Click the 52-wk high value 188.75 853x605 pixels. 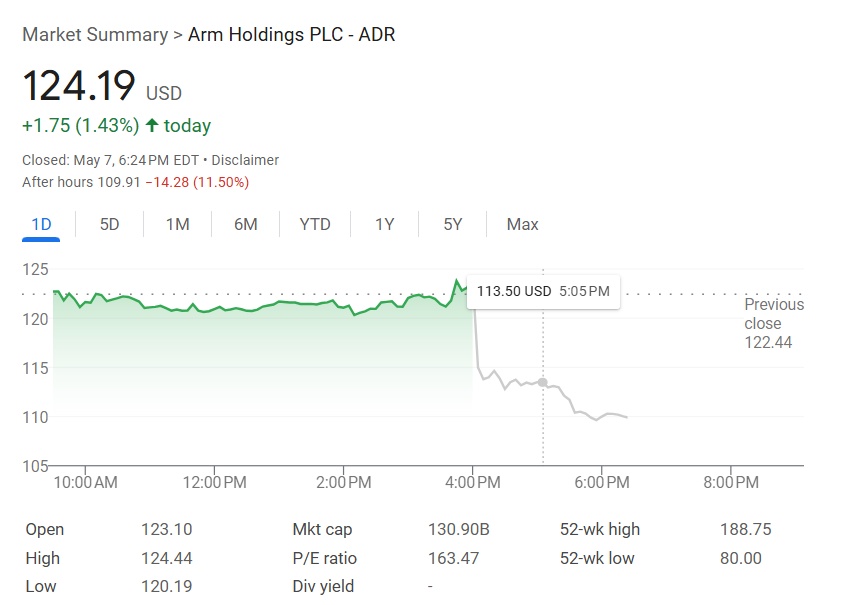[x=745, y=529]
